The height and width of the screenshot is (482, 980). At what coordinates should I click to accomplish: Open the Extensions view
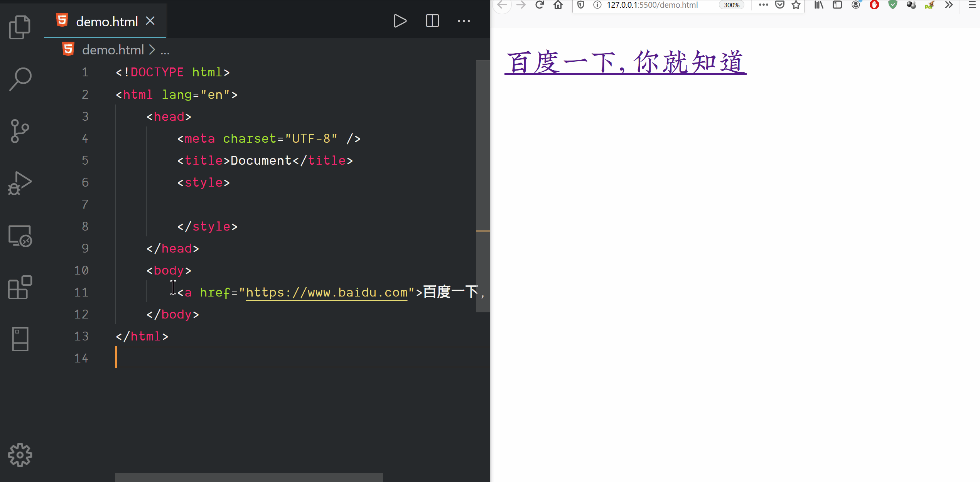20,287
